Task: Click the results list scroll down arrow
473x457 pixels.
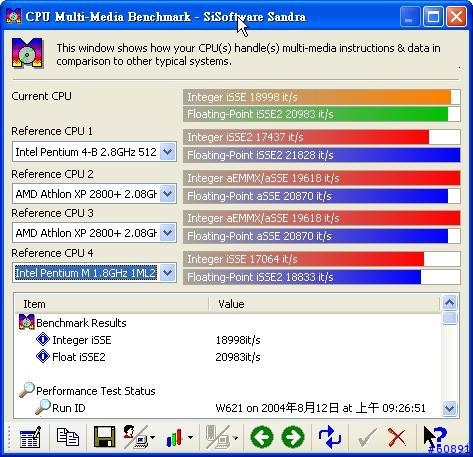Action: pos(449,408)
